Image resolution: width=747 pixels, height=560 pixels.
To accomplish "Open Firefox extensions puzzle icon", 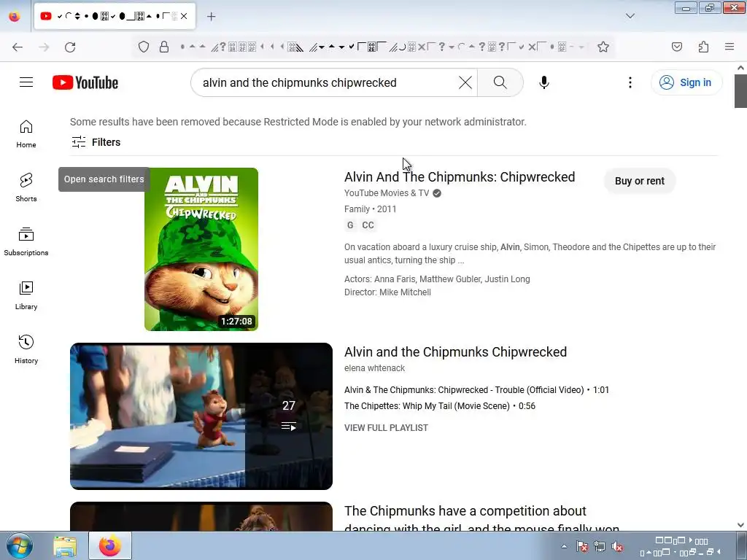I will 703,47.
